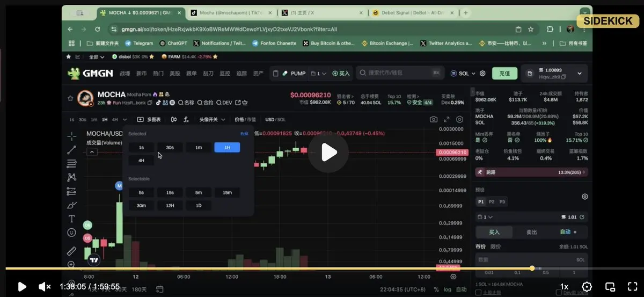Select 4H in timeframes popup
644x297 pixels.
(x=141, y=160)
